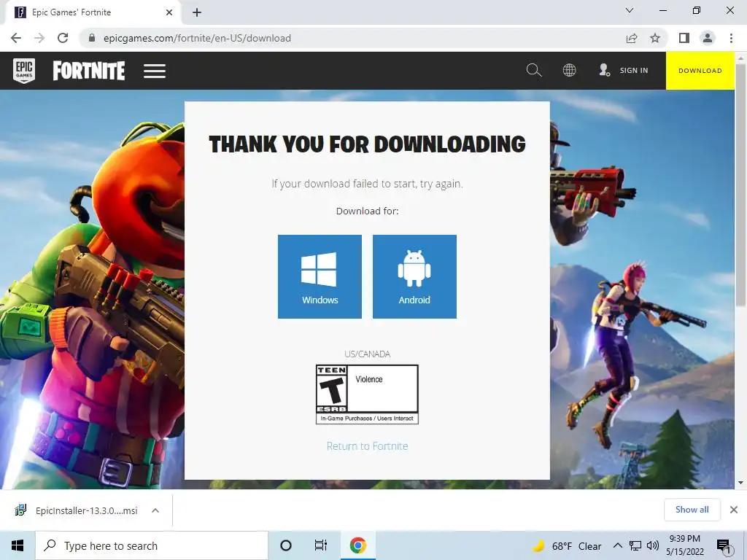Viewport: 747px width, 560px height.
Task: Click the Return to Fortnite link
Action: (368, 446)
